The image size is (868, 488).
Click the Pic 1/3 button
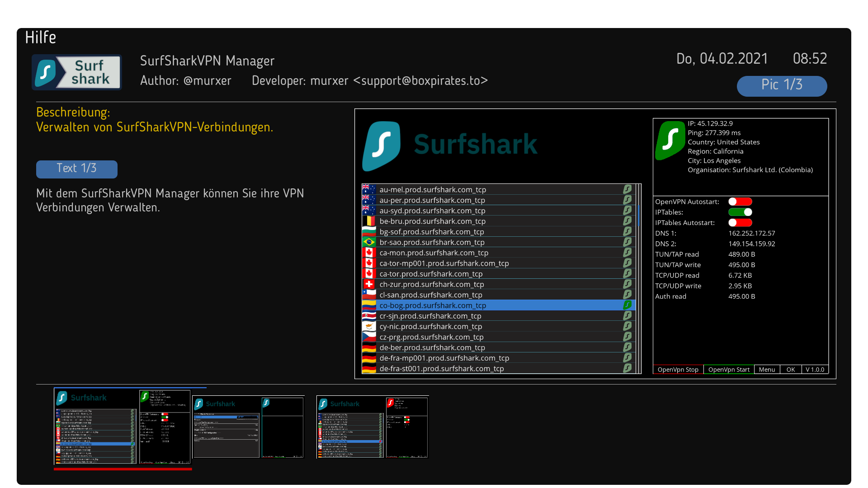click(782, 85)
